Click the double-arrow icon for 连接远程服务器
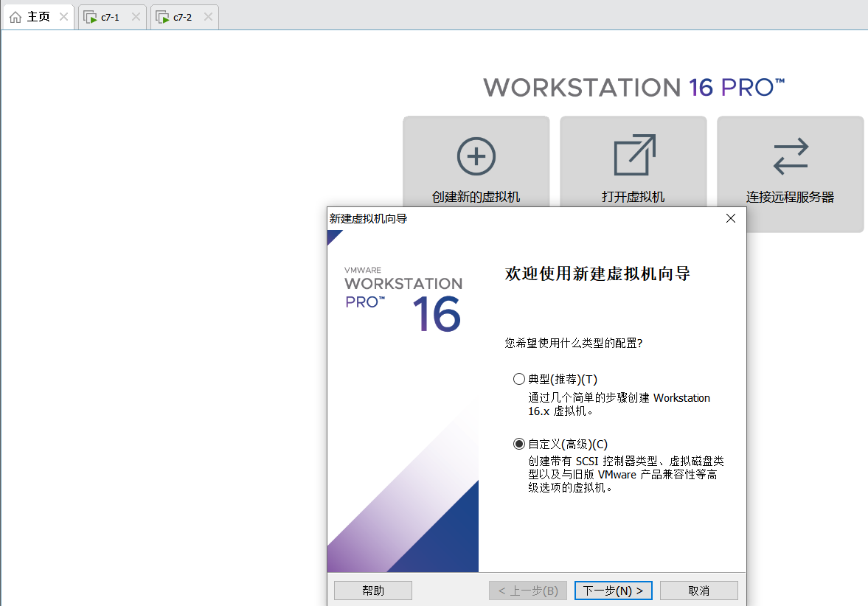This screenshot has width=868, height=606. 791,156
